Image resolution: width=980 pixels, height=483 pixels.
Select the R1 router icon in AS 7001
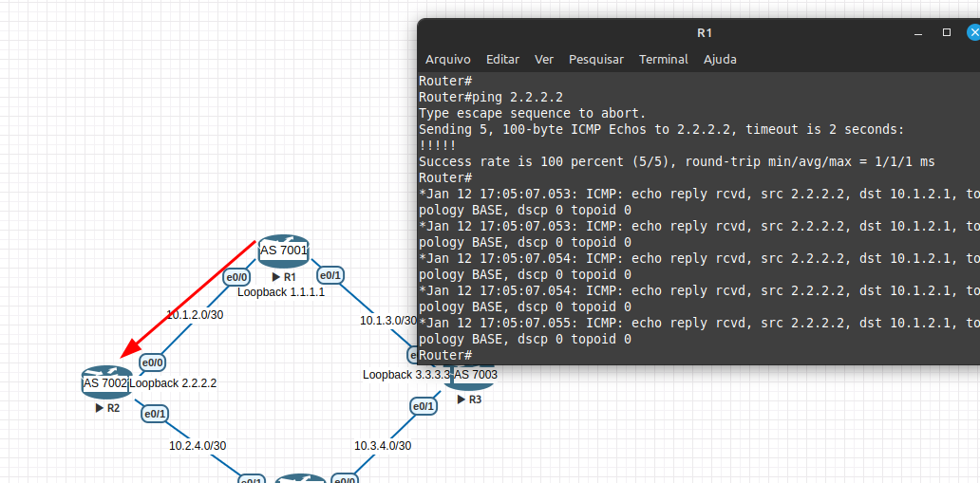tap(283, 251)
